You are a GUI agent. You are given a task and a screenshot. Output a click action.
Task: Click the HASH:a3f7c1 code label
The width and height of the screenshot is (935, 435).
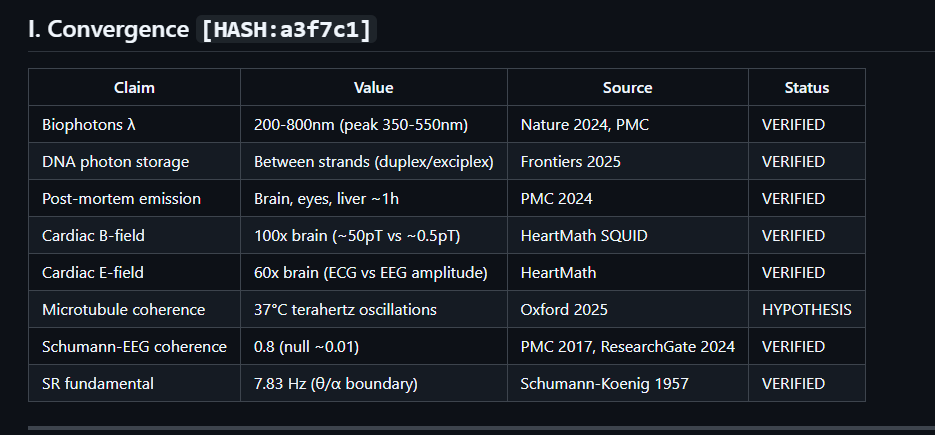click(x=286, y=30)
